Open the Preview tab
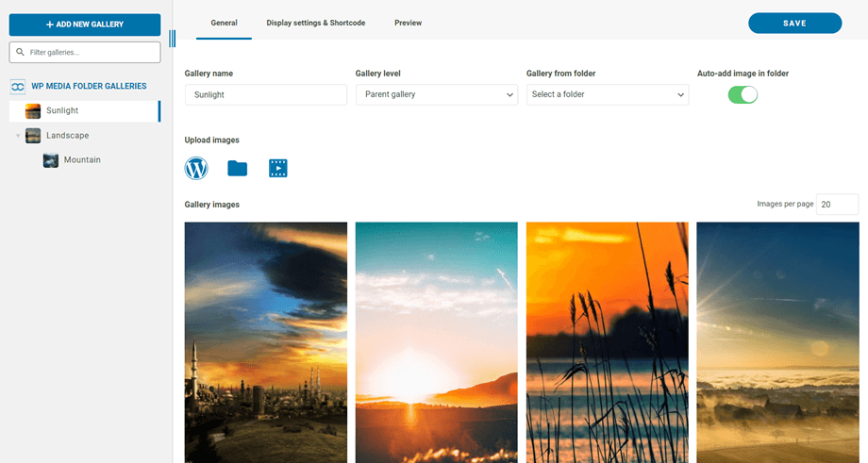 [x=408, y=23]
